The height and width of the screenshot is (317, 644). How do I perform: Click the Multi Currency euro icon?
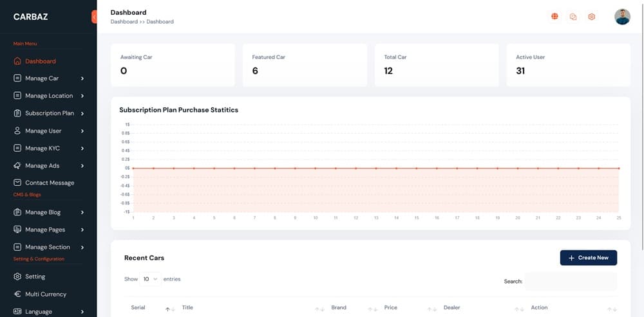coord(17,294)
